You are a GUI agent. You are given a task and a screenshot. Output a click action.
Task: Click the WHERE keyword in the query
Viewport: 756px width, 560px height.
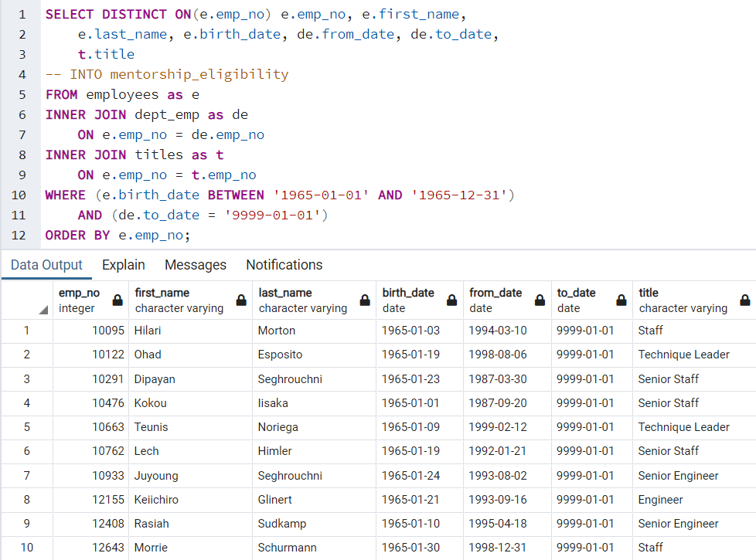(x=65, y=195)
